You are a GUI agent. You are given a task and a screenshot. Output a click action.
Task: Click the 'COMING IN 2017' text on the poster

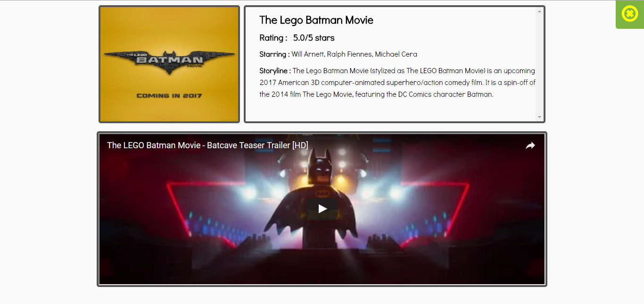click(169, 95)
